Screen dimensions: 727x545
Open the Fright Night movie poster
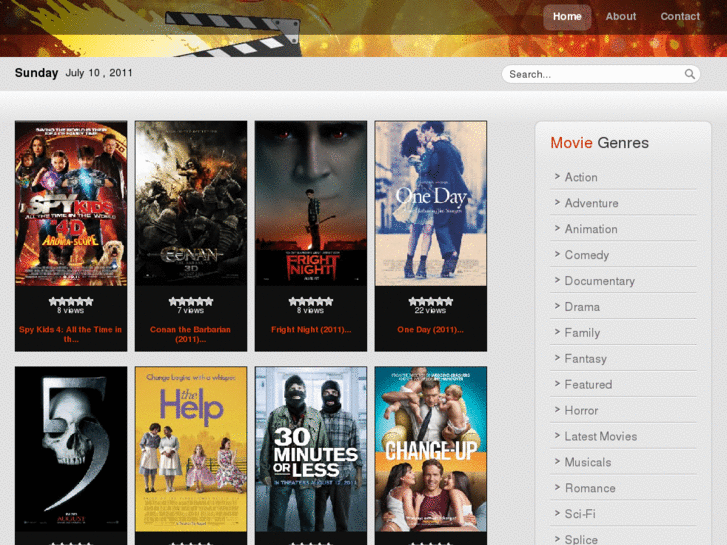tap(311, 203)
